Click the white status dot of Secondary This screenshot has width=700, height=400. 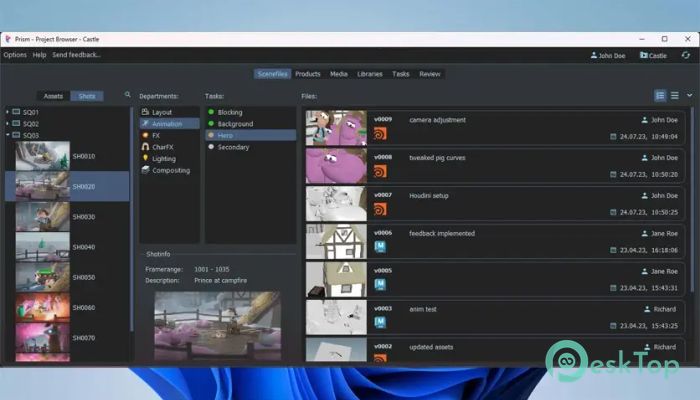(x=211, y=146)
